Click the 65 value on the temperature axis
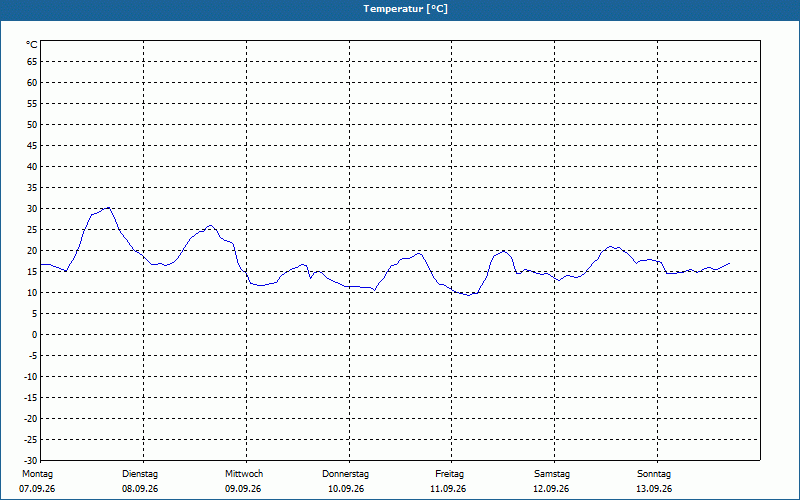Image resolution: width=800 pixels, height=500 pixels. (32, 62)
